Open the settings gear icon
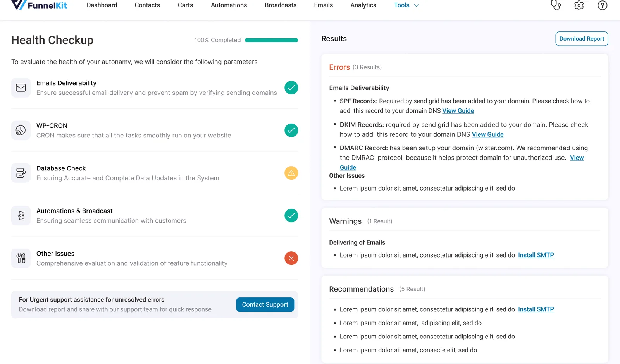 (x=579, y=5)
